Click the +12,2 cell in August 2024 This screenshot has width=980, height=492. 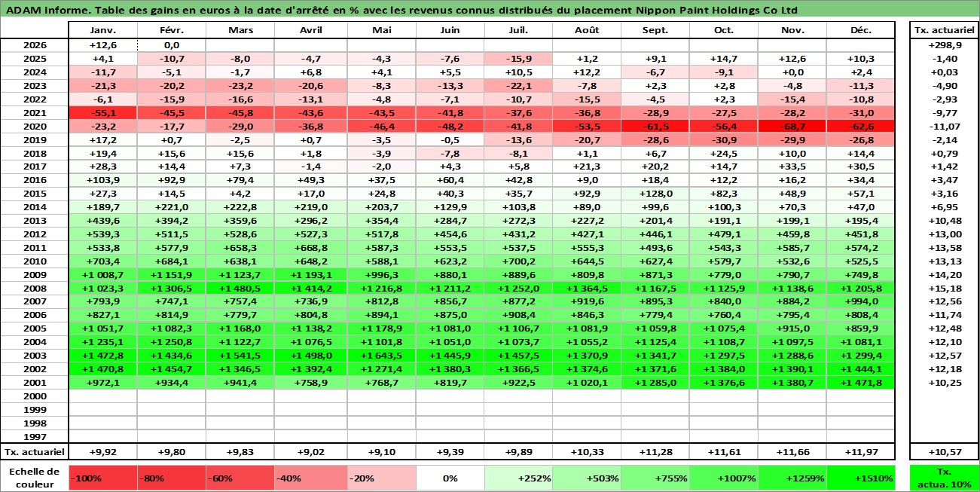587,72
